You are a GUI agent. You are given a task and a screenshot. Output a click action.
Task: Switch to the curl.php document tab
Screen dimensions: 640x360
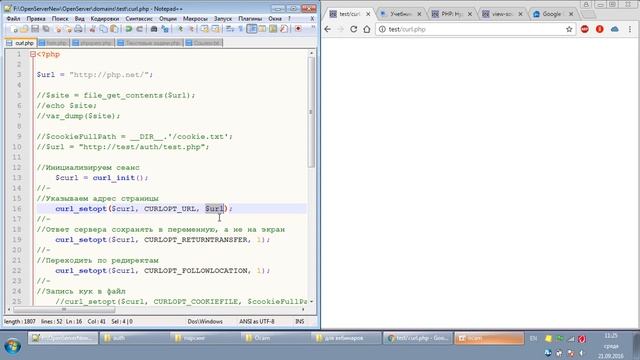point(21,42)
